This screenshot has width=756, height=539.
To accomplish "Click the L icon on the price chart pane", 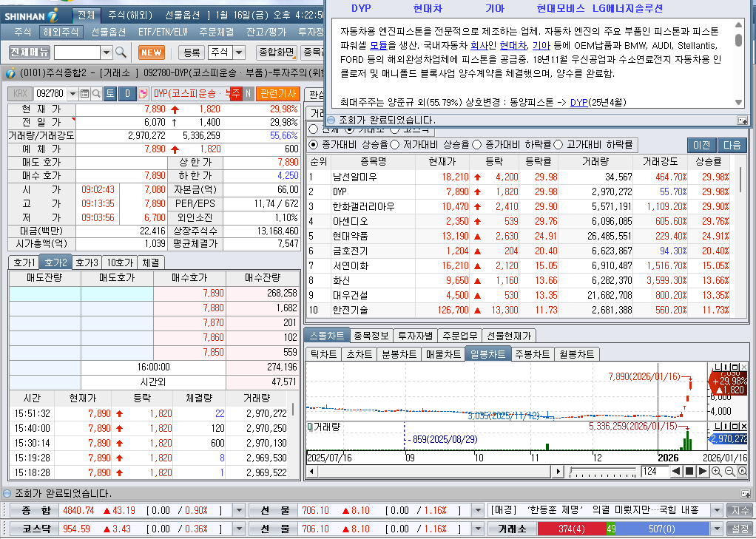I will click(x=718, y=367).
